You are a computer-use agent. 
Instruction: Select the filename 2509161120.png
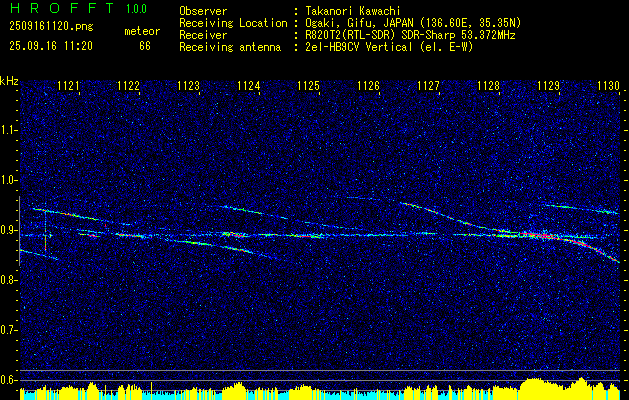tap(51, 26)
